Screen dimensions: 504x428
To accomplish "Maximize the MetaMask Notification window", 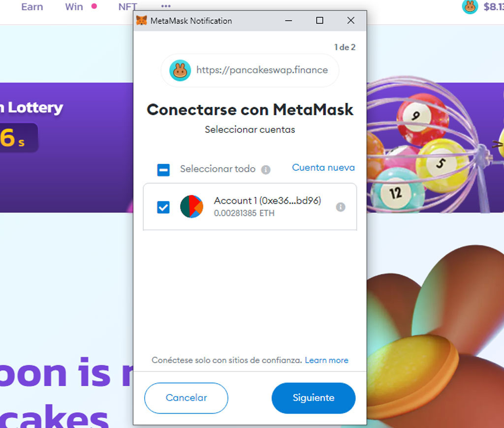I will coord(319,21).
